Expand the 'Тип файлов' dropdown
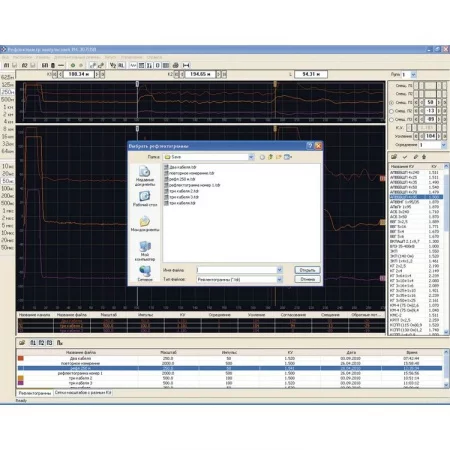The image size is (450, 450). pos(279,279)
